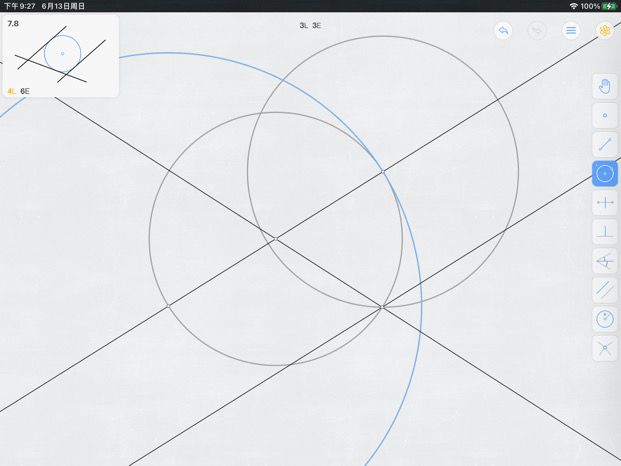Select the Angle Bisector tool
Viewport: 621px width, 466px height.
click(605, 261)
